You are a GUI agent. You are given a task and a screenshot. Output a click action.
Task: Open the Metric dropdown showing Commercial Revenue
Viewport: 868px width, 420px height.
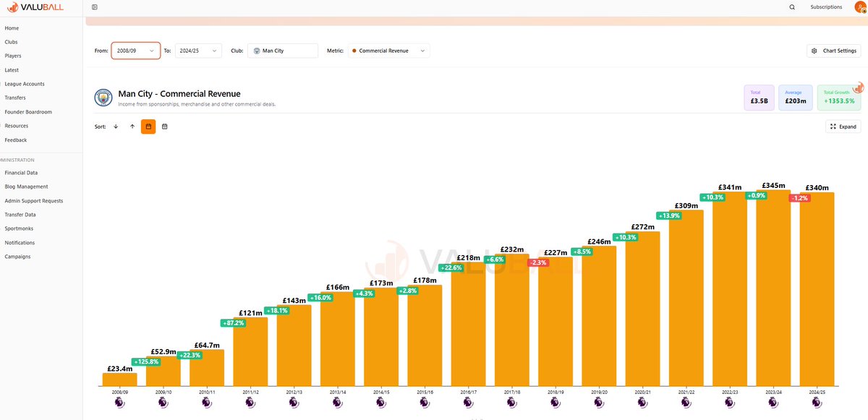click(388, 51)
